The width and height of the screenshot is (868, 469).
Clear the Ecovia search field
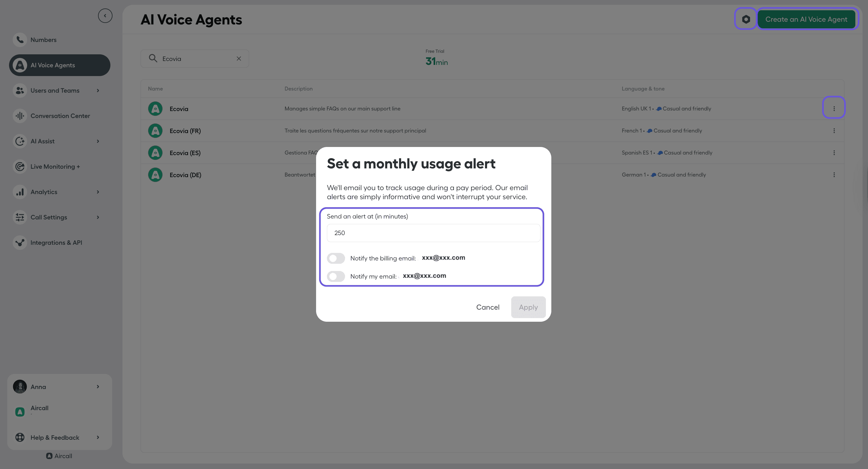[x=239, y=58]
